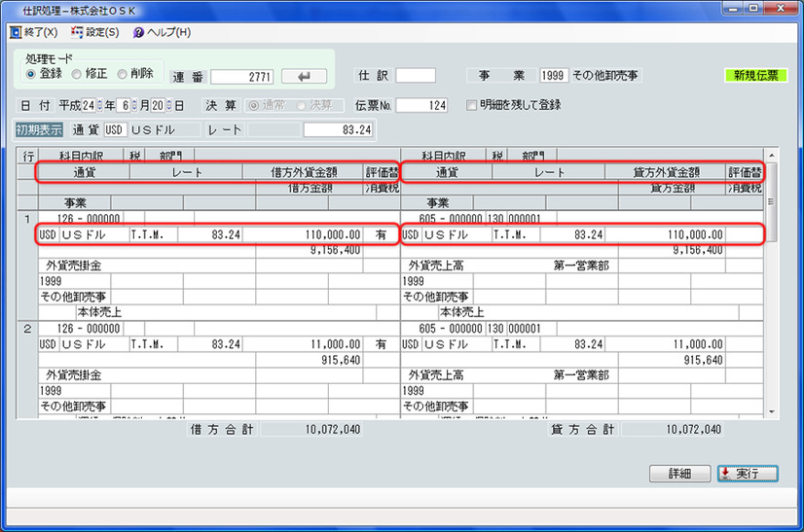Adjust the year stepper next to 平成24
Viewport: 804px width, 532px height.
tap(99, 106)
